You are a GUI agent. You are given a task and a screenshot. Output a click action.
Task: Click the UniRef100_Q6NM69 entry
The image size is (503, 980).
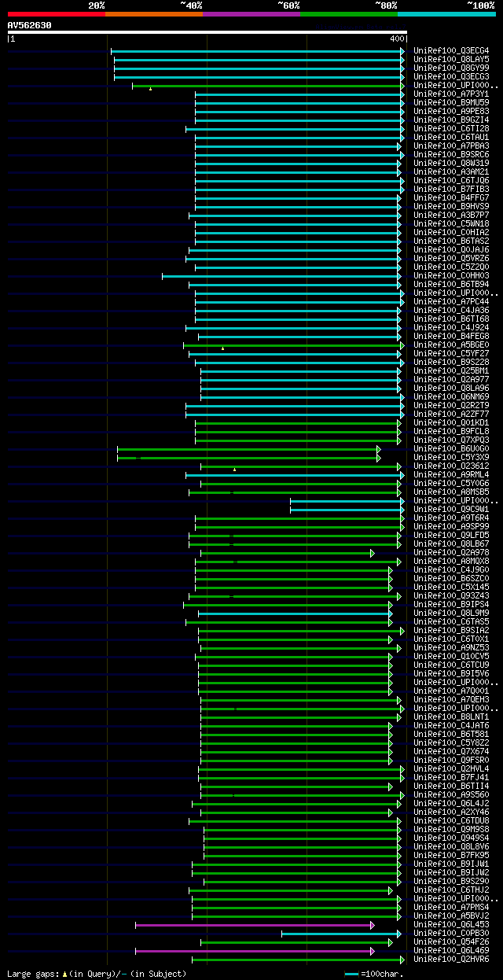[451, 397]
